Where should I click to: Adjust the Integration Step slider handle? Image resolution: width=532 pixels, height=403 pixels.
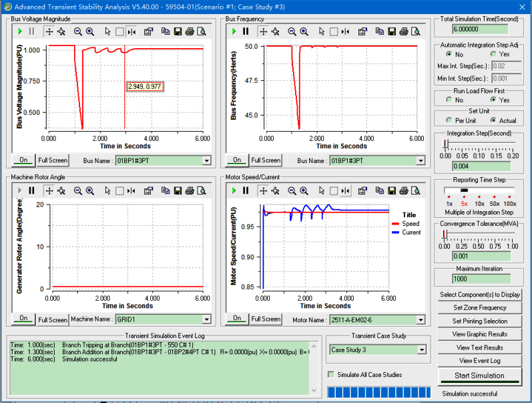[x=446, y=144]
